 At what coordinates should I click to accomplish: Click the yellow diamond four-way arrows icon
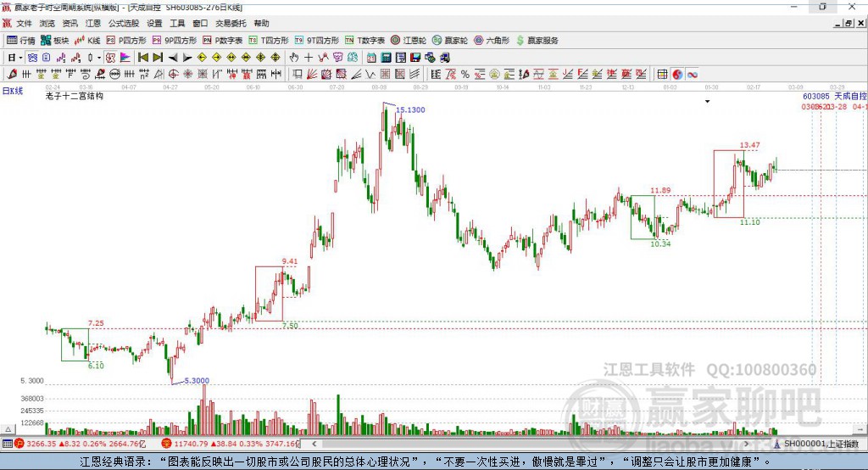275,58
